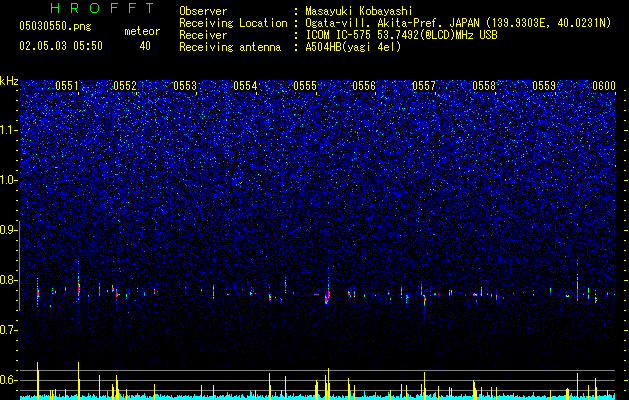This screenshot has width=629, height=400.
Task: Click the Receiving antenna label
Action: [x=230, y=47]
